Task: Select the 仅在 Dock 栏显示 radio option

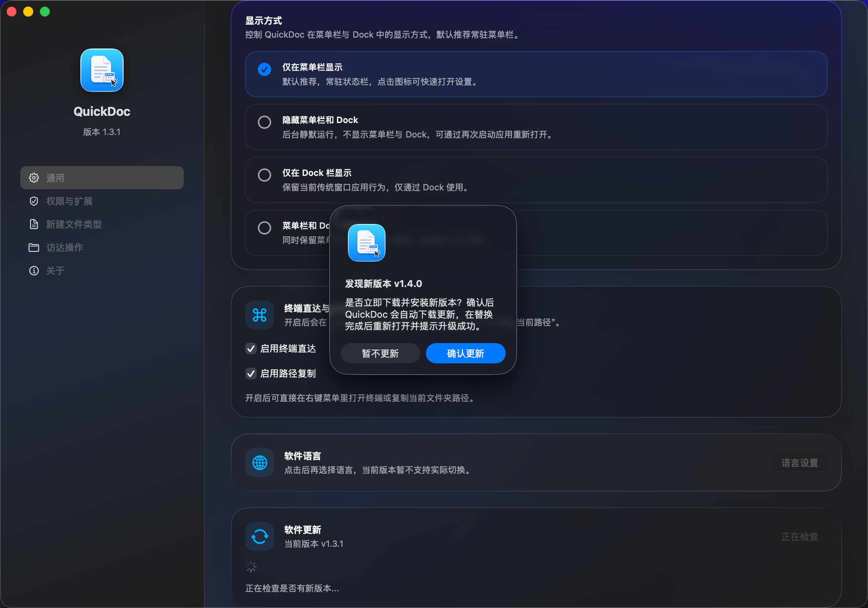Action: (x=264, y=175)
